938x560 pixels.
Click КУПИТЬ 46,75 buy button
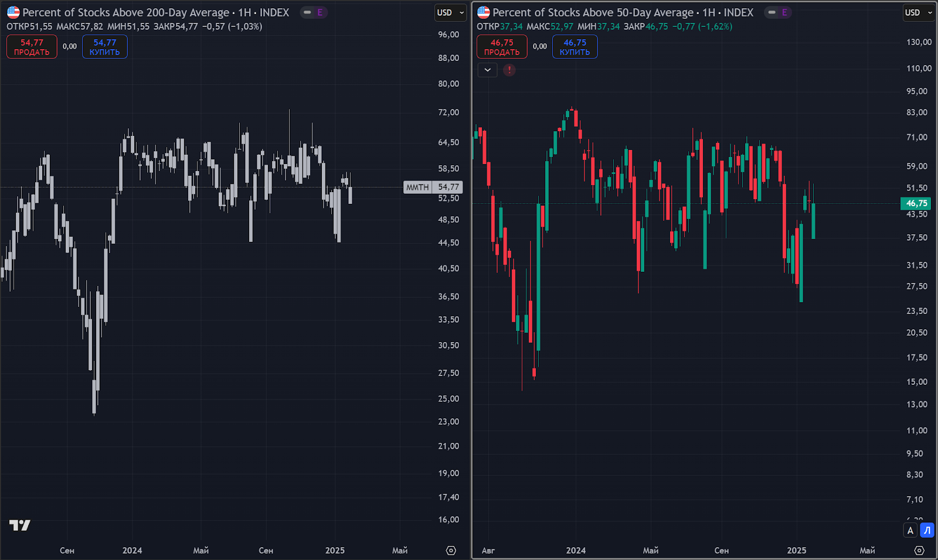pos(575,47)
